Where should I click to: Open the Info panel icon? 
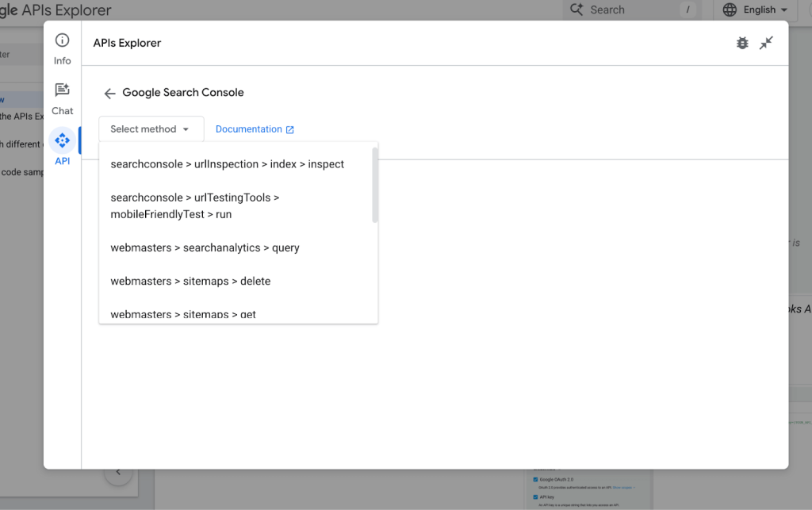(62, 40)
